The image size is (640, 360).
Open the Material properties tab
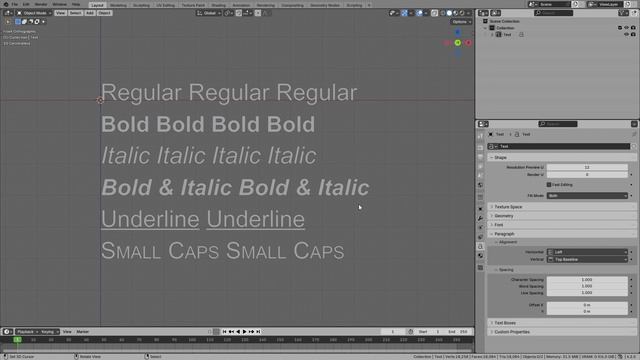click(x=480, y=256)
